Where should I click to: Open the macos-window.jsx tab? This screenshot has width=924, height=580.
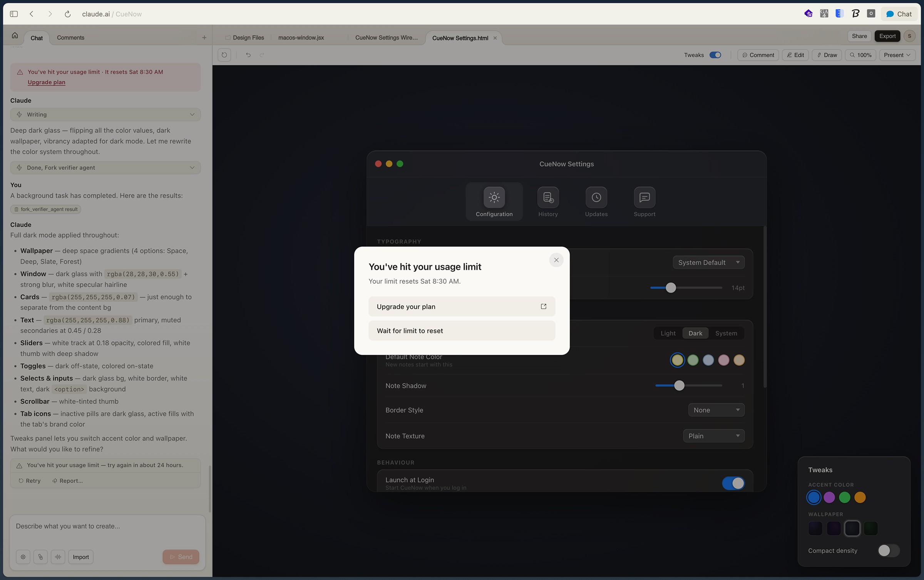(301, 38)
